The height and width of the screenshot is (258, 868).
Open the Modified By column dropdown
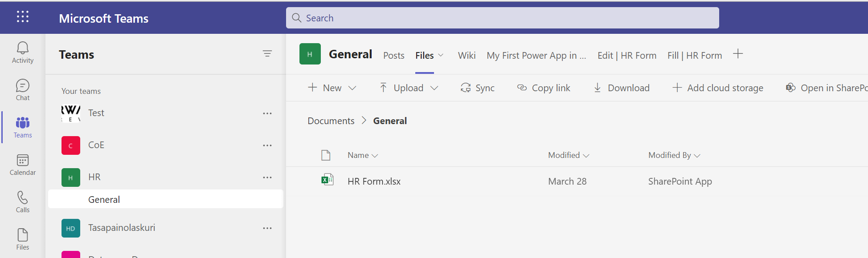[674, 155]
